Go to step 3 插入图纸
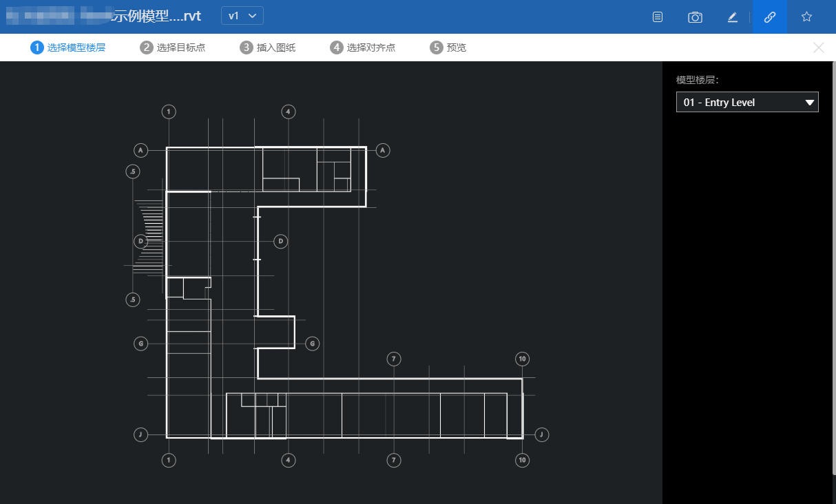 267,48
